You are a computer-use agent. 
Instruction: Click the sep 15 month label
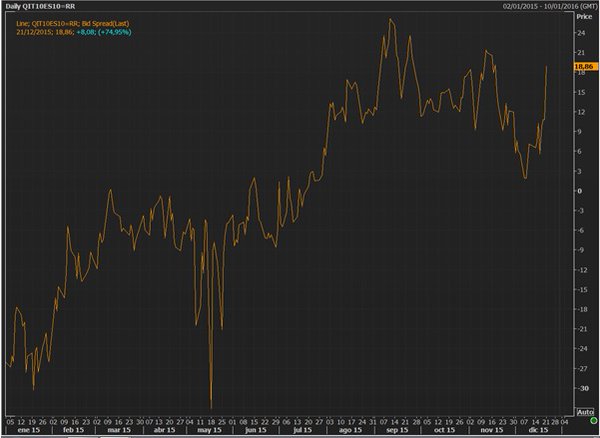(x=397, y=430)
